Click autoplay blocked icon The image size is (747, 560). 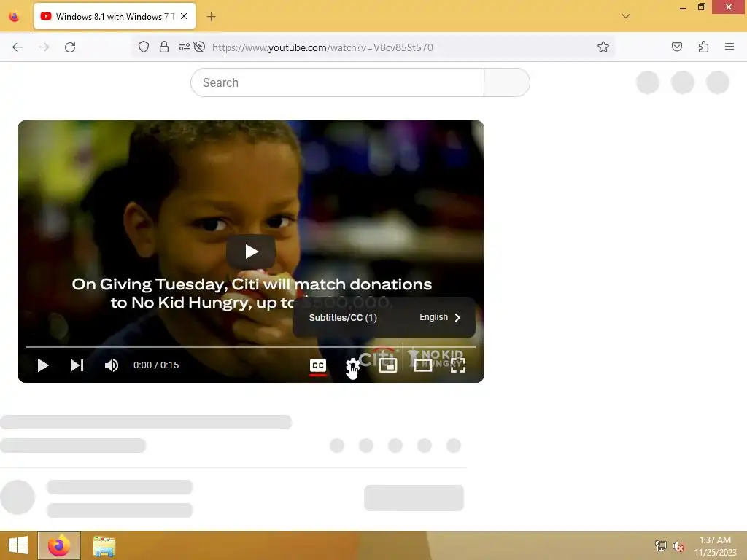199,47
